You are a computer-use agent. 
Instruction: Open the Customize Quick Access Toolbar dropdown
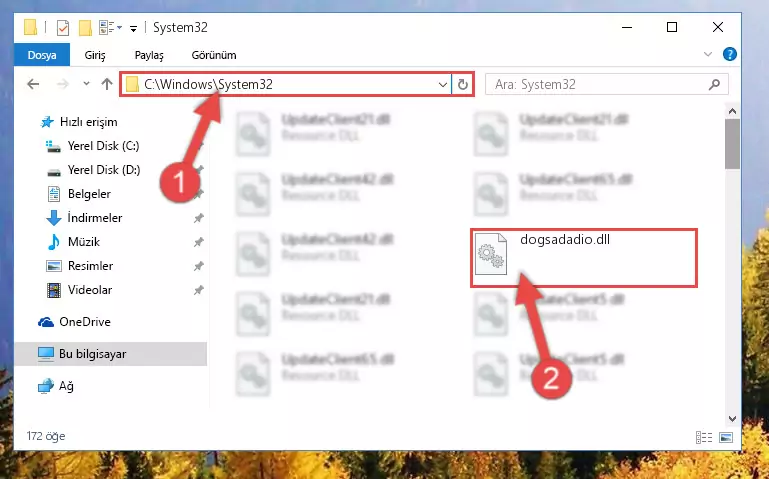[133, 28]
